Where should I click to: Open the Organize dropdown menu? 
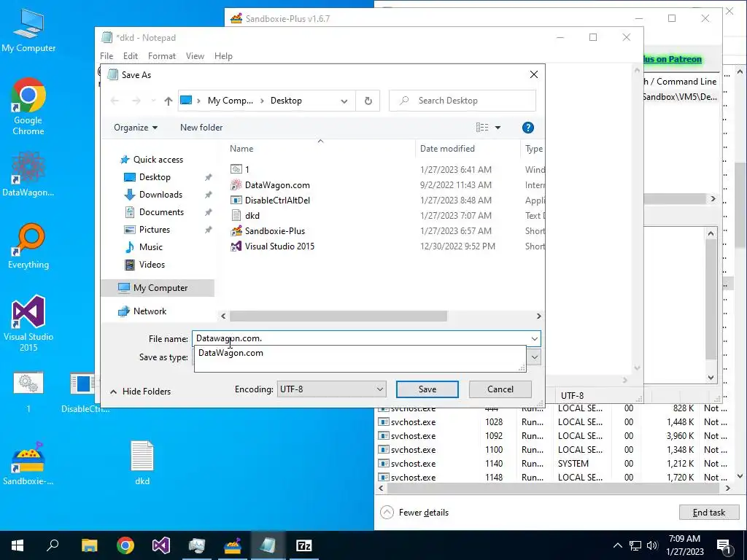[135, 128]
